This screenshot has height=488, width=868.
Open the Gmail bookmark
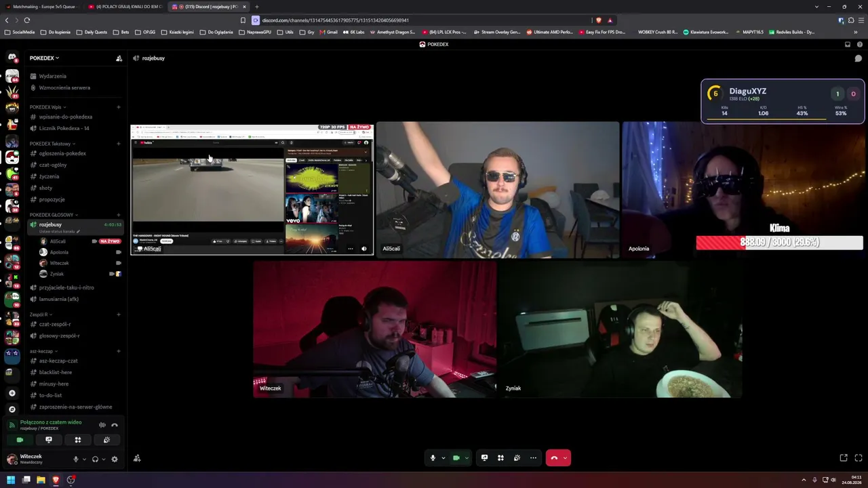tap(329, 32)
